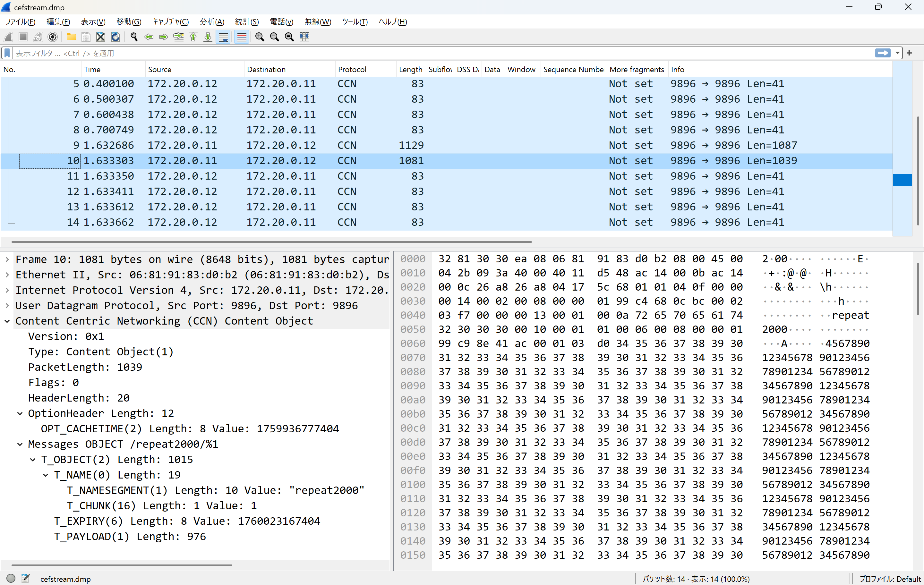This screenshot has width=924, height=585.
Task: Collapse the Content Centric Networking section
Action: point(7,321)
